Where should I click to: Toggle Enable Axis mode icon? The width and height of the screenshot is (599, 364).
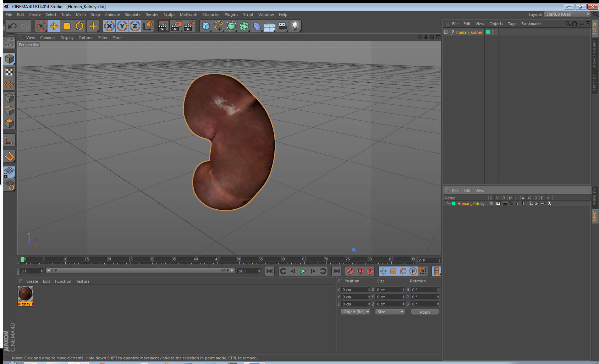pos(9,140)
